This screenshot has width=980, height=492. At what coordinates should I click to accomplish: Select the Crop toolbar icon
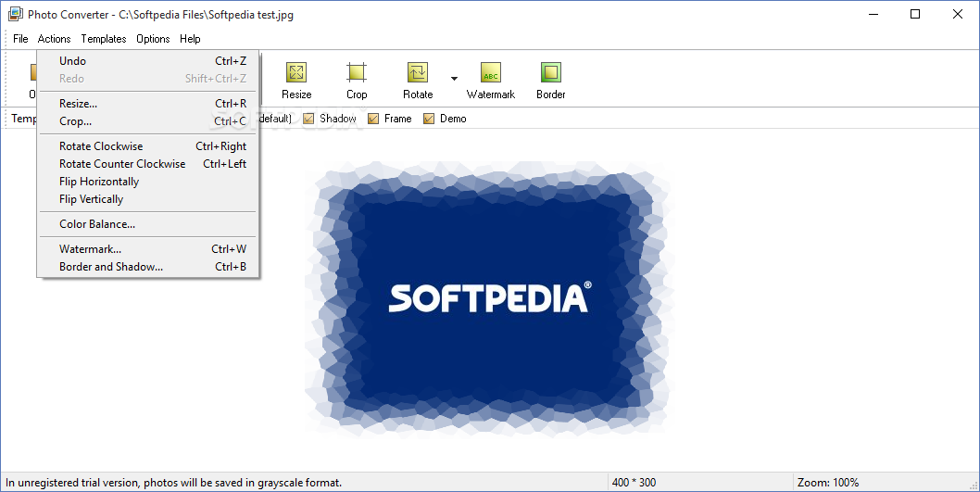pyautogui.click(x=357, y=72)
